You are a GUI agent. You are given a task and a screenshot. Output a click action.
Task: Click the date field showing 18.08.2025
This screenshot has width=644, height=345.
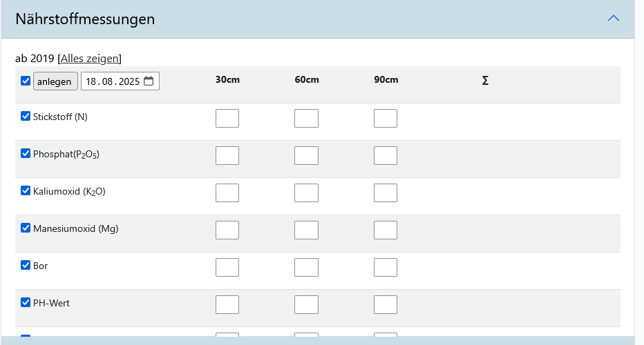point(112,81)
